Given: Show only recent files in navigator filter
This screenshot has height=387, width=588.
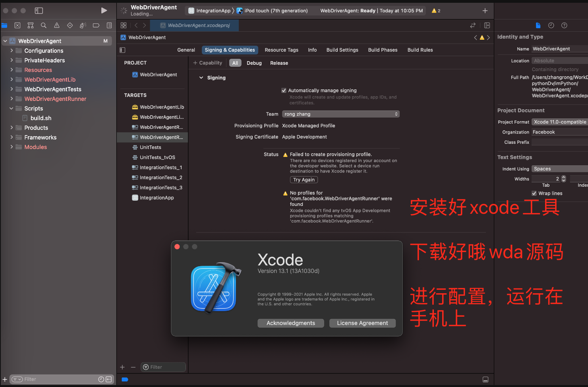Looking at the screenshot, I should (101, 379).
